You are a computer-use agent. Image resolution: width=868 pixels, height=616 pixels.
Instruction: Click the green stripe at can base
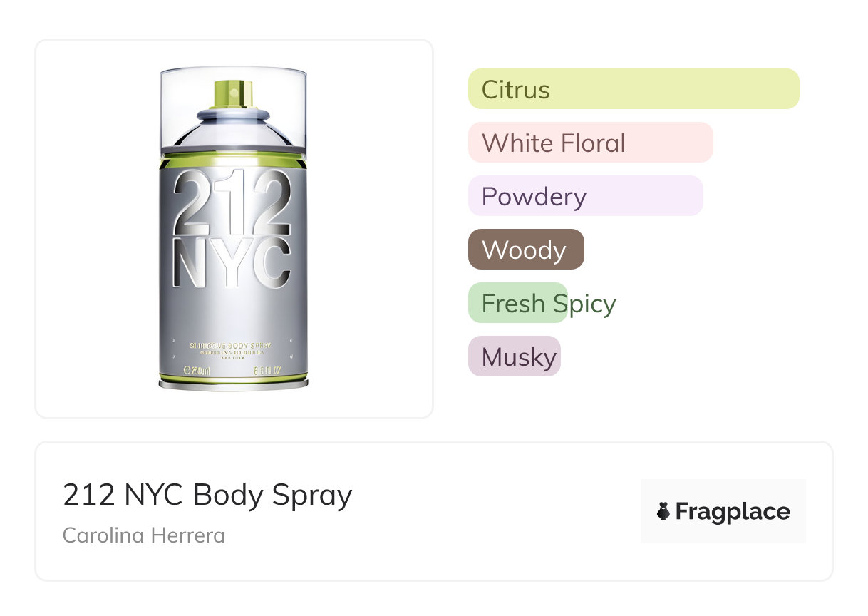[234, 377]
